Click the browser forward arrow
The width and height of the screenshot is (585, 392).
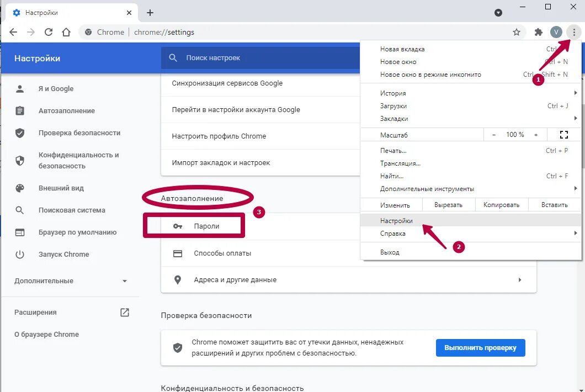click(x=30, y=32)
